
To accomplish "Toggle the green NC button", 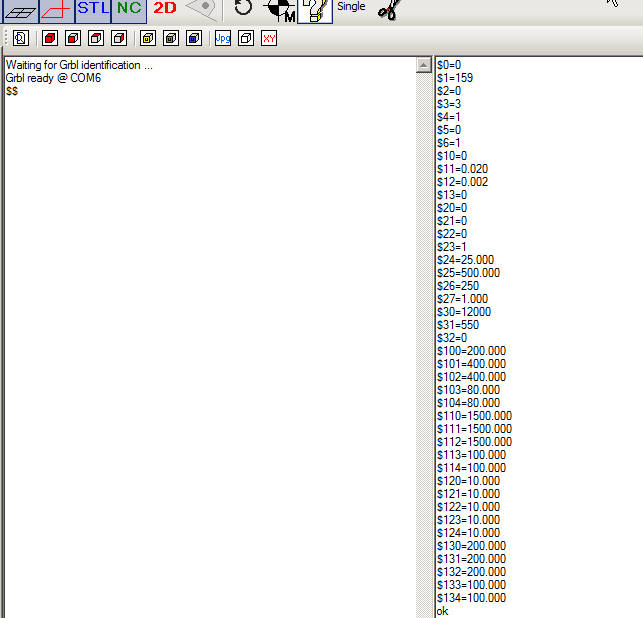I will [x=129, y=11].
